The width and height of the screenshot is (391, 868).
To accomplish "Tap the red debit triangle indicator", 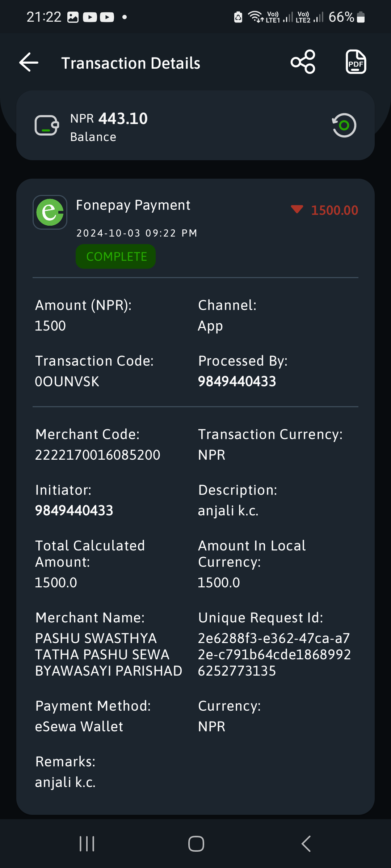I will pos(297,209).
